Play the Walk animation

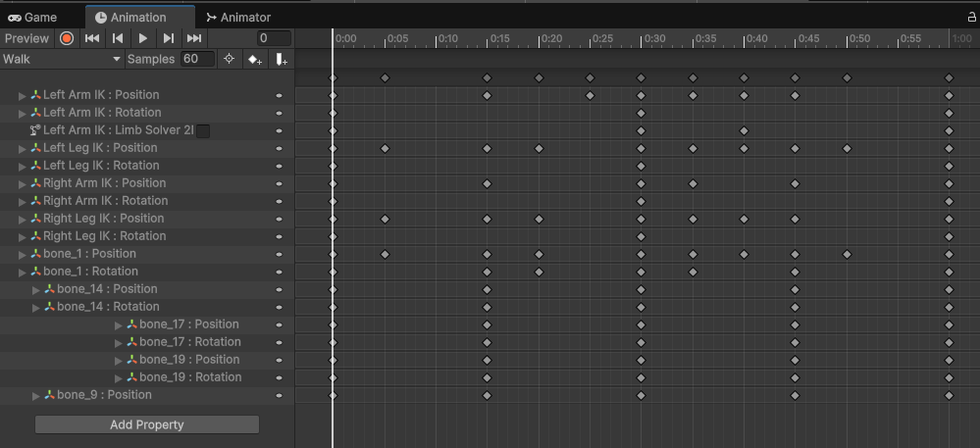click(x=143, y=38)
